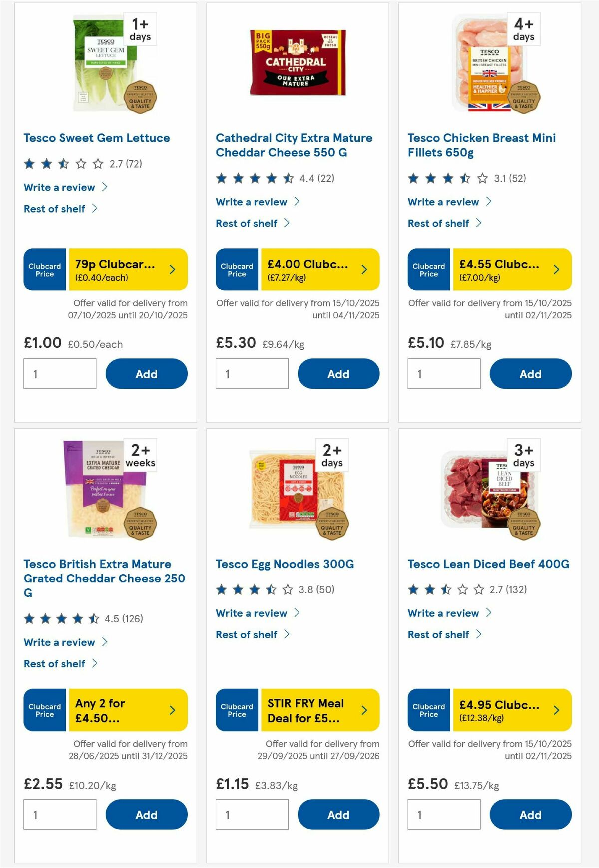Viewport: 599px width, 868px height.
Task: Add Tesco Chicken Breast Mini Fillets to basket
Action: 530,373
